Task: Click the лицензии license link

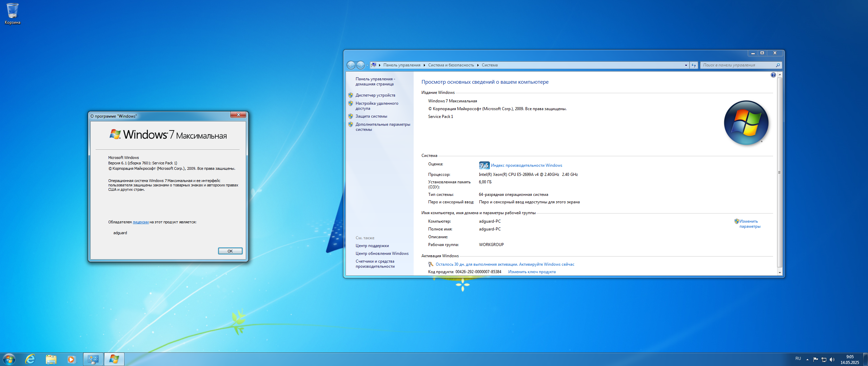Action: (140, 222)
